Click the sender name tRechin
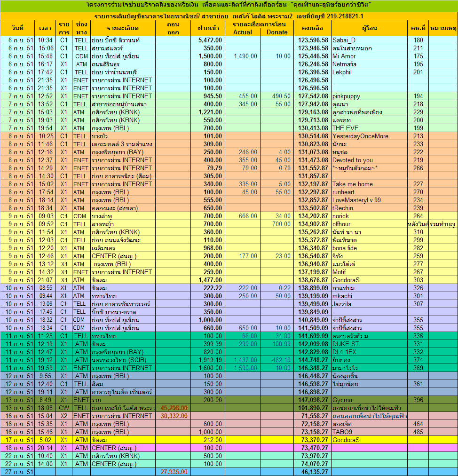 click(x=342, y=208)
